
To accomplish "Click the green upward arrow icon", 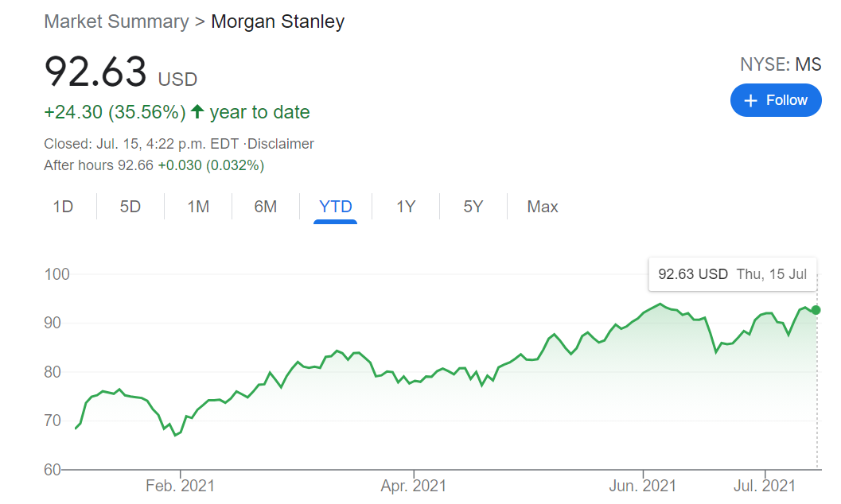I will pyautogui.click(x=197, y=112).
